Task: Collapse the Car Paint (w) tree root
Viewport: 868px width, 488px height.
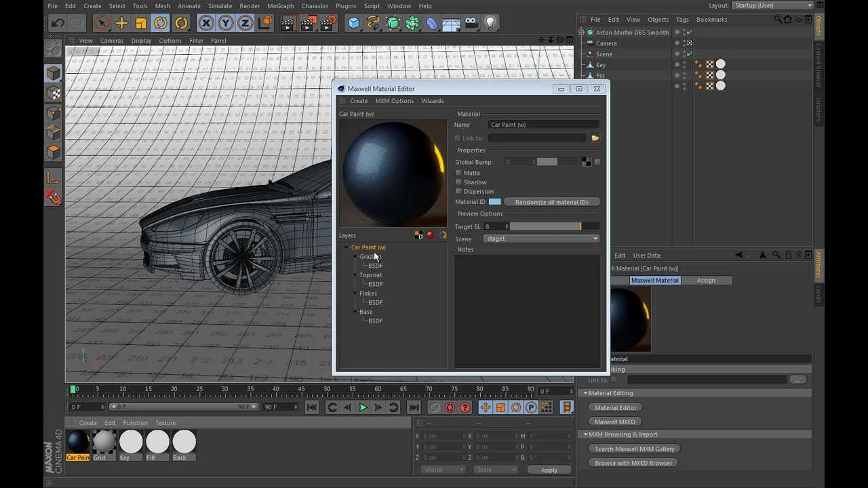Action: 347,247
